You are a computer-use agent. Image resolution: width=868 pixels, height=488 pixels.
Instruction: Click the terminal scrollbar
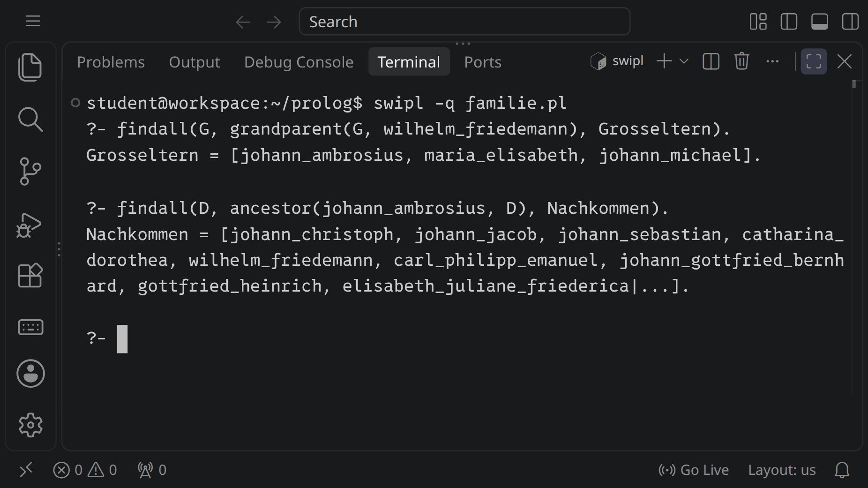(854, 84)
